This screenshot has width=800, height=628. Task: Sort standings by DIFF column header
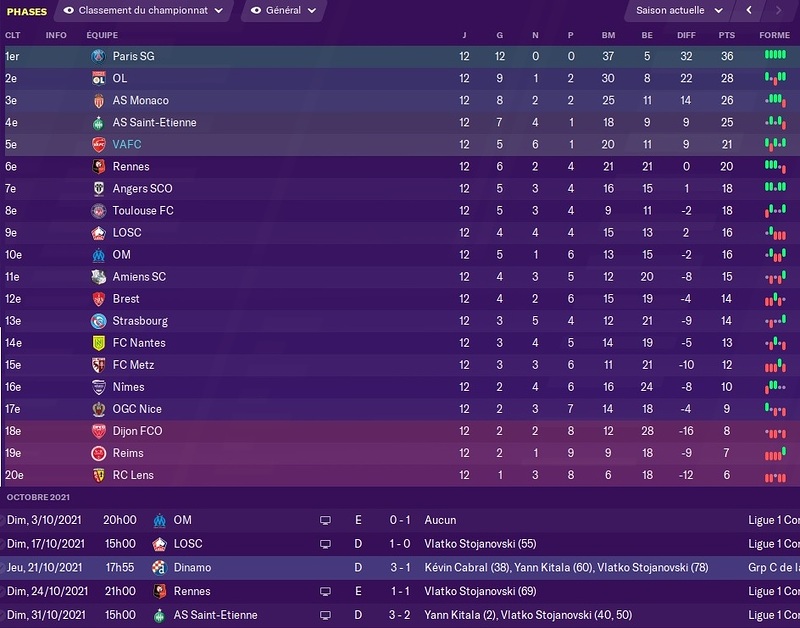pos(687,35)
